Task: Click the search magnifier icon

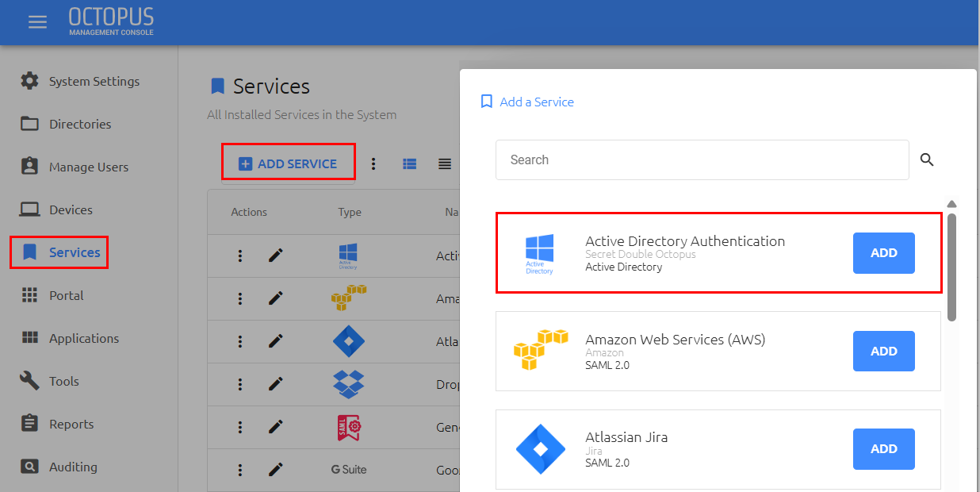Action: point(927,160)
